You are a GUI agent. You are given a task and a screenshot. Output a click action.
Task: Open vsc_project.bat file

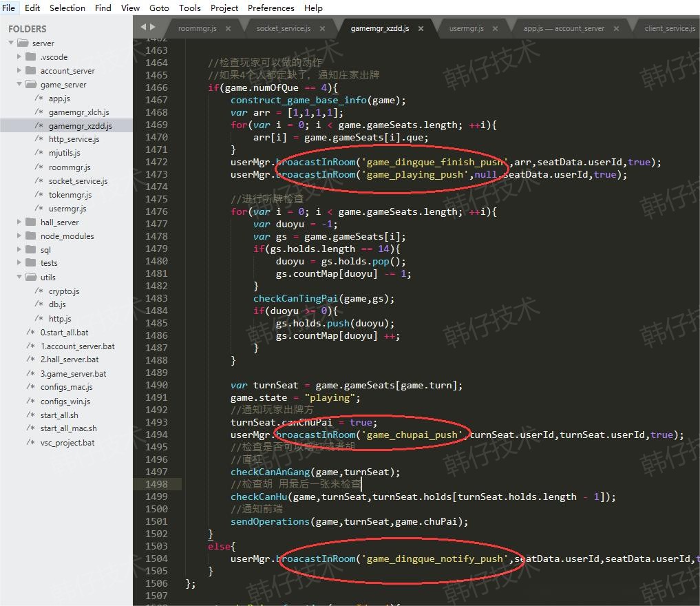point(67,443)
